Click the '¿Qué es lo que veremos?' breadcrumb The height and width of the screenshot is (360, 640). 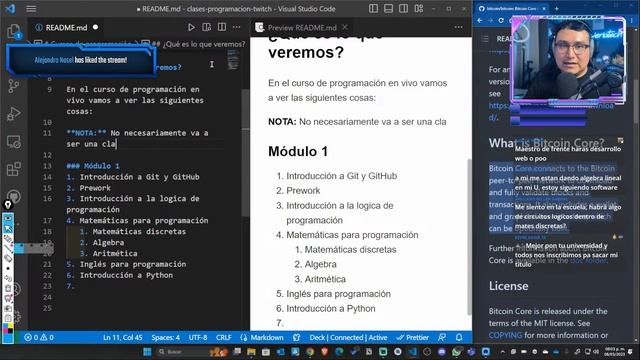point(199,44)
